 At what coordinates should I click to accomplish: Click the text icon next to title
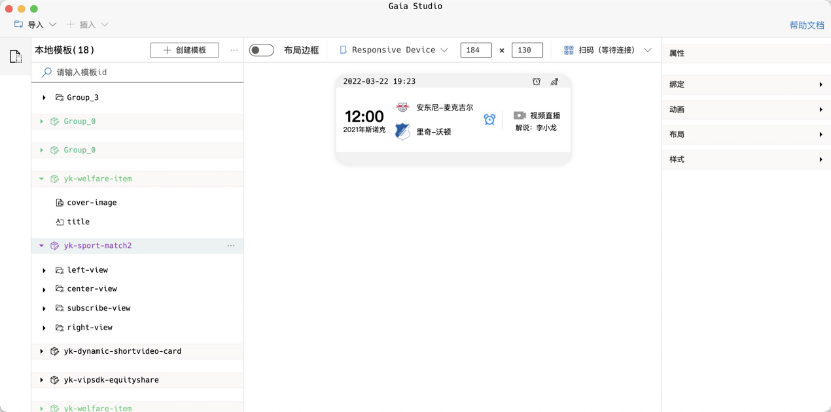[x=59, y=222]
